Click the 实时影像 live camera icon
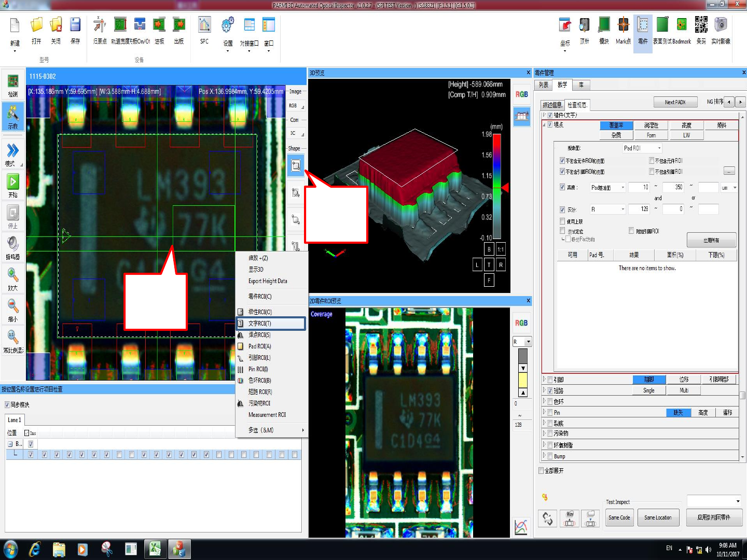 [x=721, y=25]
